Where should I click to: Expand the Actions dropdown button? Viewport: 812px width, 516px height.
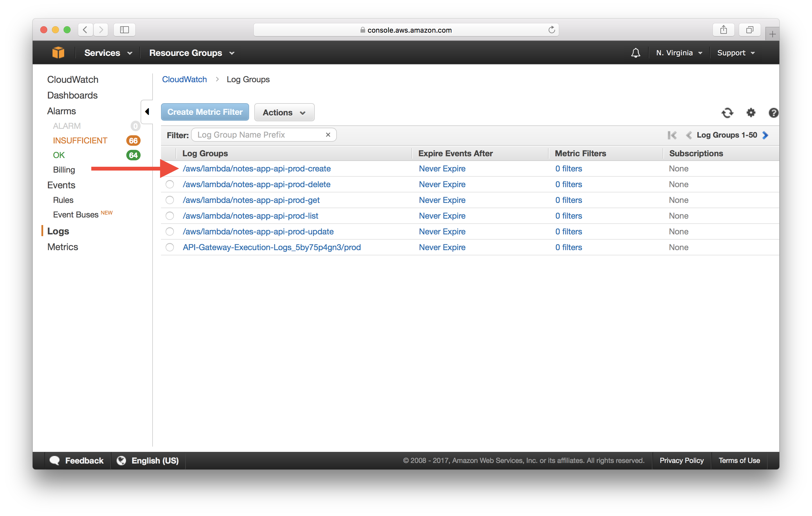point(284,112)
